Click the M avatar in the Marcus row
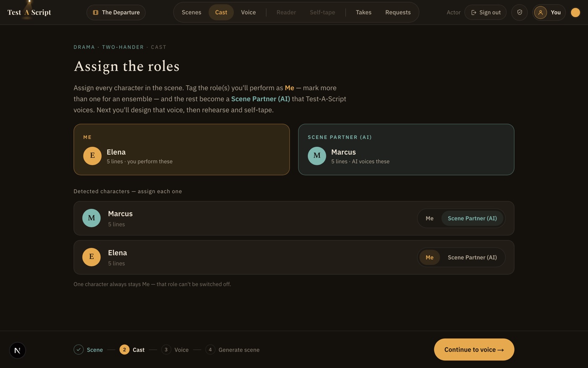588x368 pixels. click(x=92, y=218)
